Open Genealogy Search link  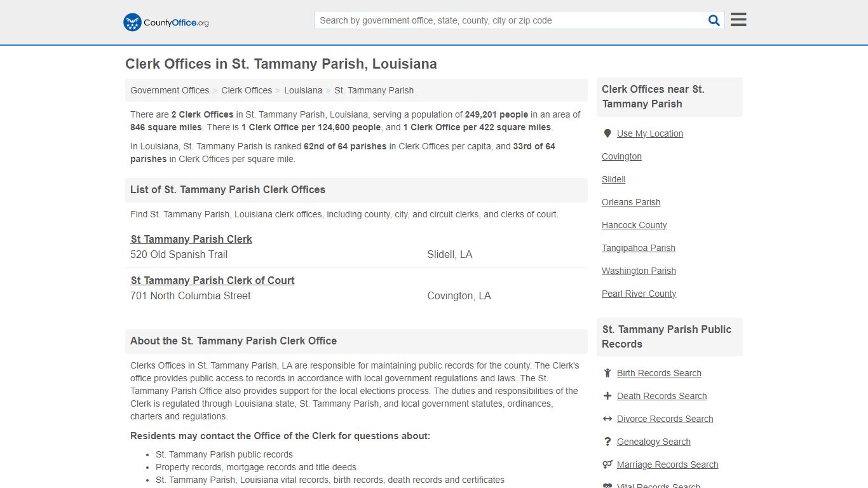tap(653, 442)
